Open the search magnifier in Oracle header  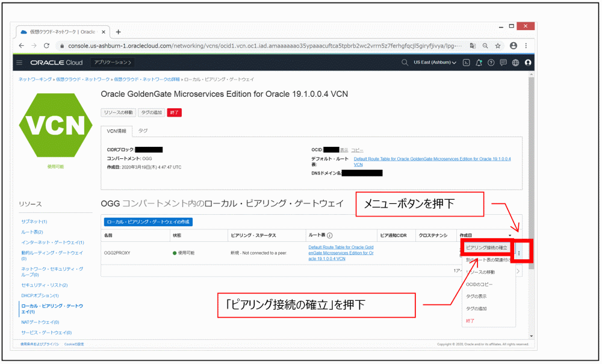click(405, 62)
